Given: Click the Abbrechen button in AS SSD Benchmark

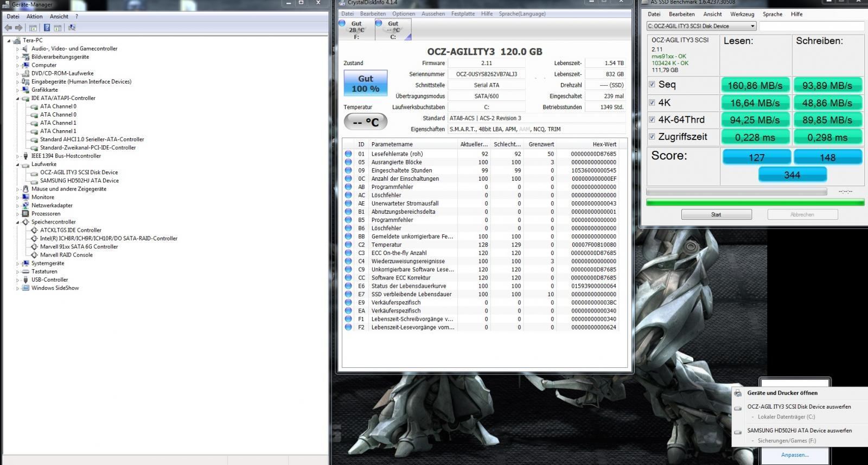Looking at the screenshot, I should coord(802,214).
